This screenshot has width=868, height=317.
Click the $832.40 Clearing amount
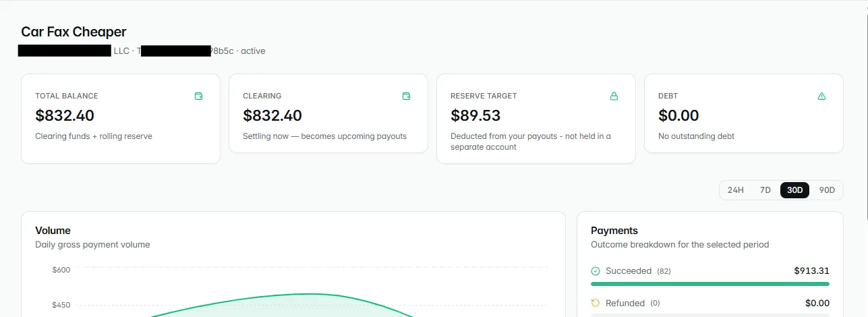tap(272, 115)
